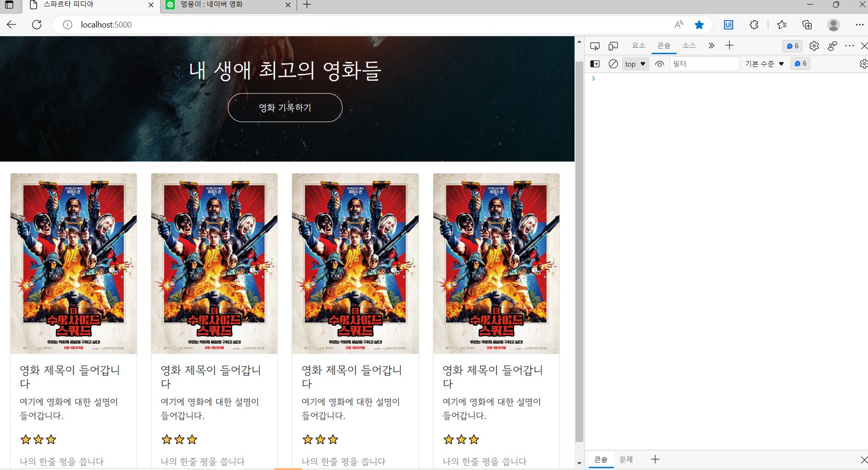Click the 6 issues counter in console toolbar

pyautogui.click(x=800, y=63)
